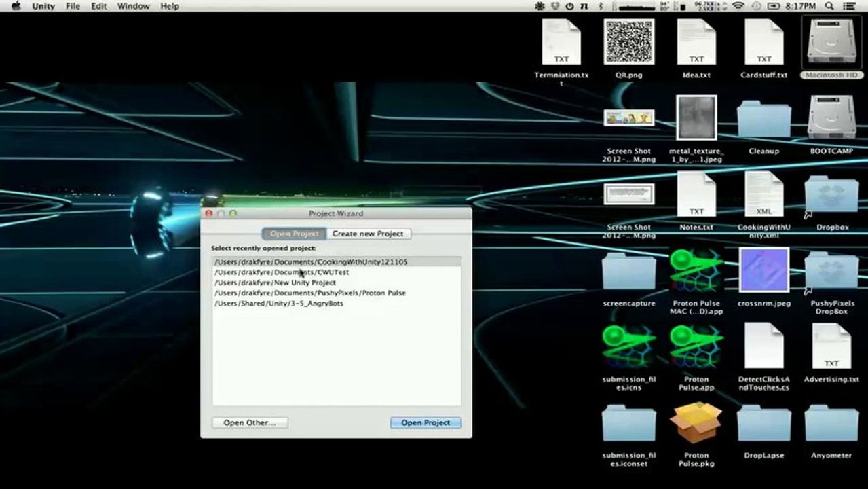The height and width of the screenshot is (489, 868).
Task: Select the Idea.txt file icon
Action: [696, 42]
